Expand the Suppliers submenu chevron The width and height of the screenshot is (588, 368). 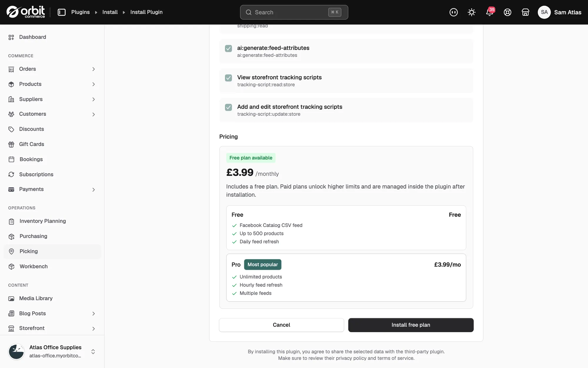point(93,100)
